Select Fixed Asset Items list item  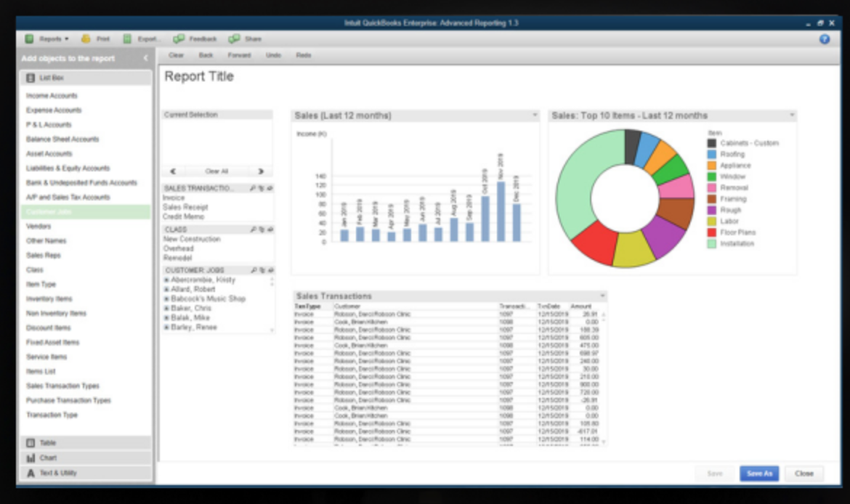tap(53, 343)
